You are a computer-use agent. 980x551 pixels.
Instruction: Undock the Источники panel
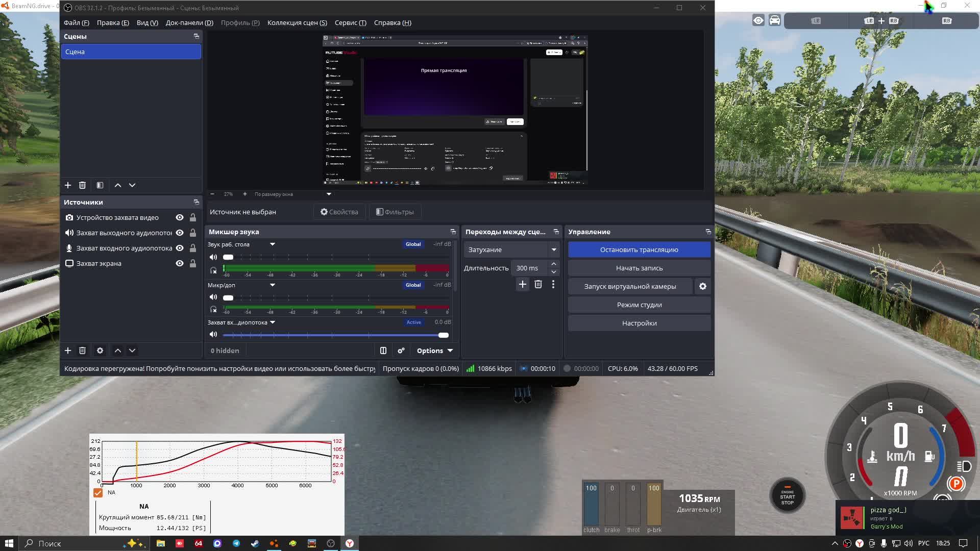coord(197,202)
